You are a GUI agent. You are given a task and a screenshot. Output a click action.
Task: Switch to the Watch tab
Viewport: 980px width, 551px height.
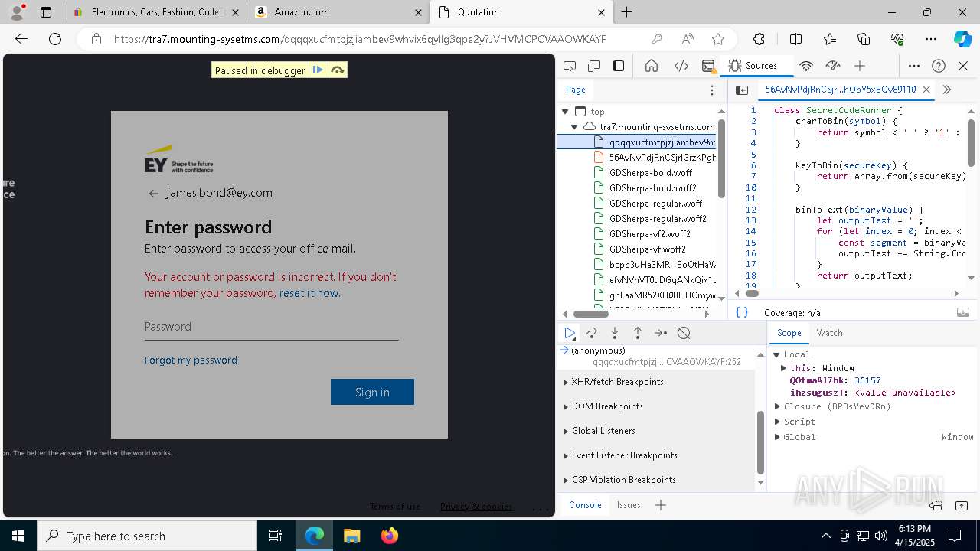829,333
